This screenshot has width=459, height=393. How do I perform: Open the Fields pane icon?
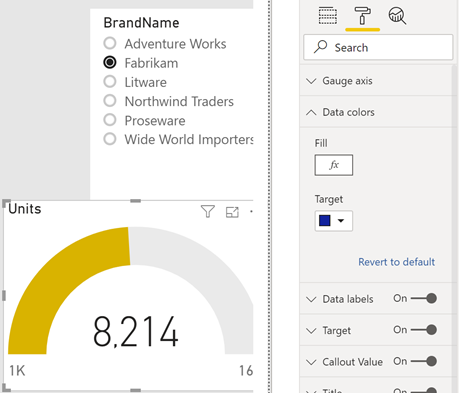328,15
